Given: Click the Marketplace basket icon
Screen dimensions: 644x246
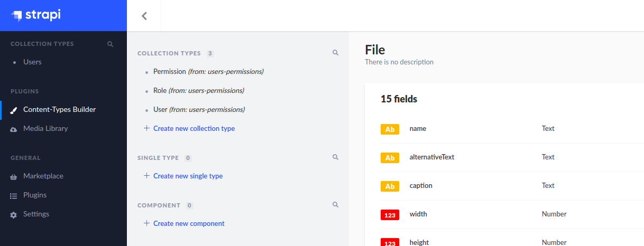Looking at the screenshot, I should click(x=14, y=176).
